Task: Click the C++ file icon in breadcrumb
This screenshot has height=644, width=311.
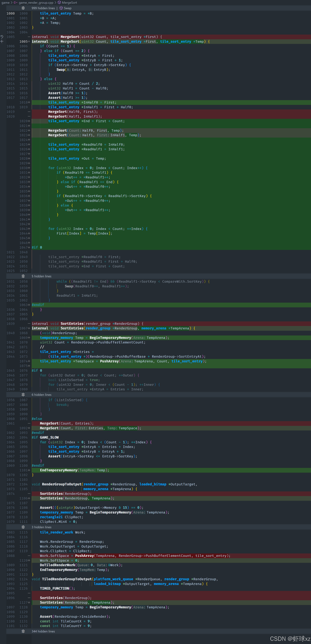Action: pos(16,2)
